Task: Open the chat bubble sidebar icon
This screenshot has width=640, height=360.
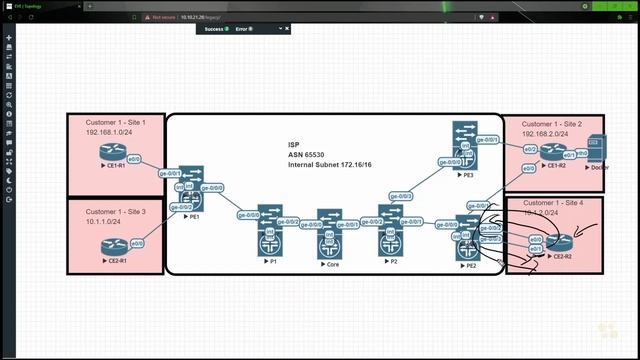Action: [x=9, y=143]
